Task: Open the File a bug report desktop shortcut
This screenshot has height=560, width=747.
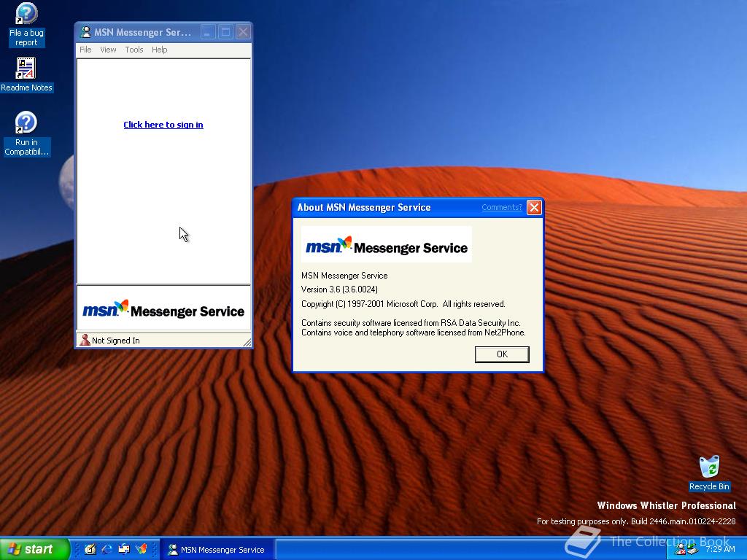Action: (26, 25)
